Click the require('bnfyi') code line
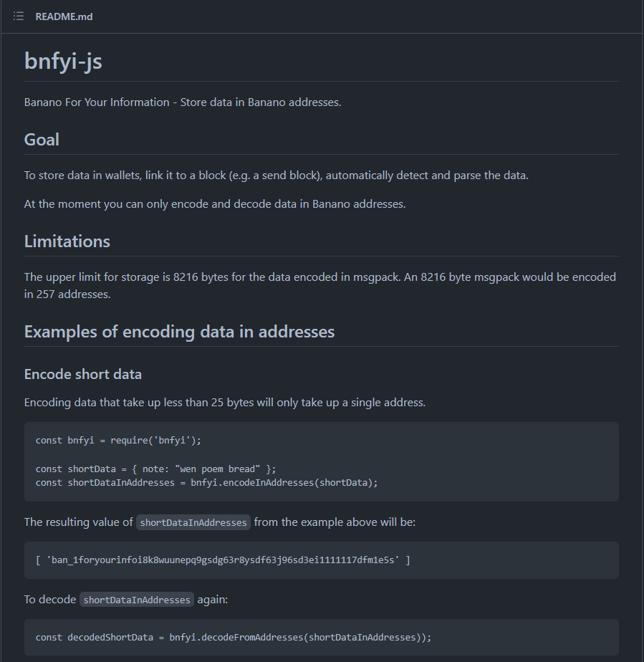 [119, 441]
